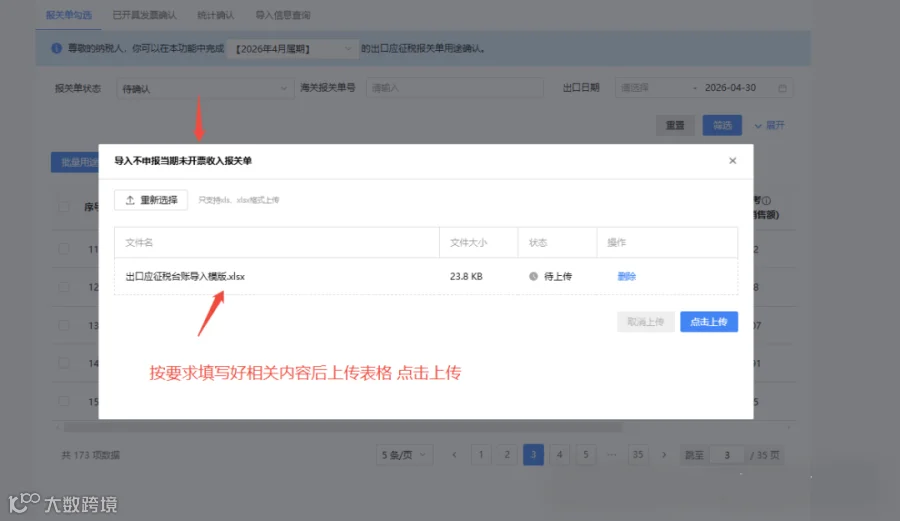
Task: Click the 待上传 status indicator
Action: (550, 277)
